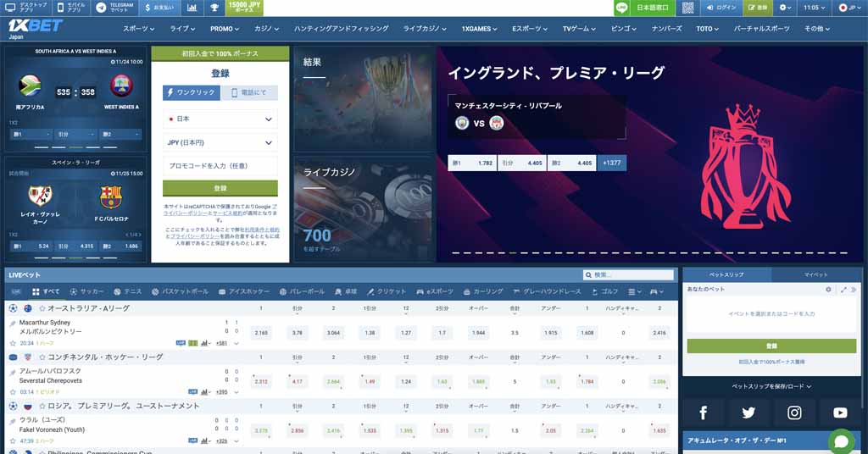Filter live bets by ice hockey

244,291
